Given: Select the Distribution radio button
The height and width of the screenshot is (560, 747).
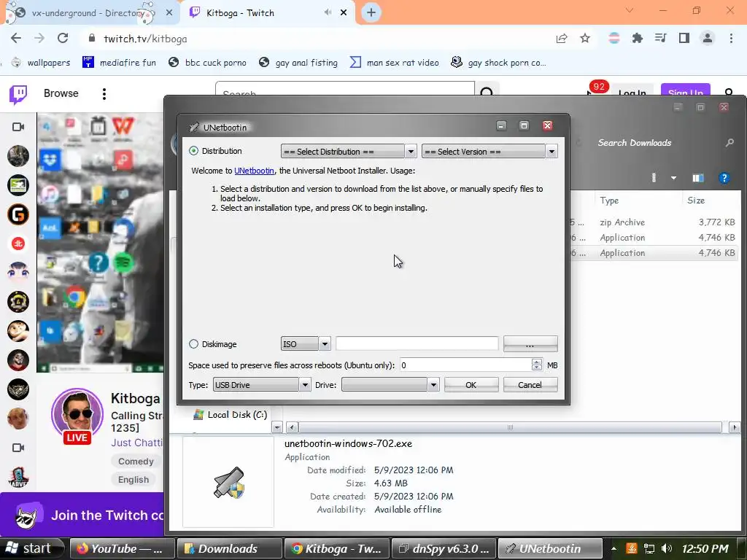Looking at the screenshot, I should click(x=193, y=151).
